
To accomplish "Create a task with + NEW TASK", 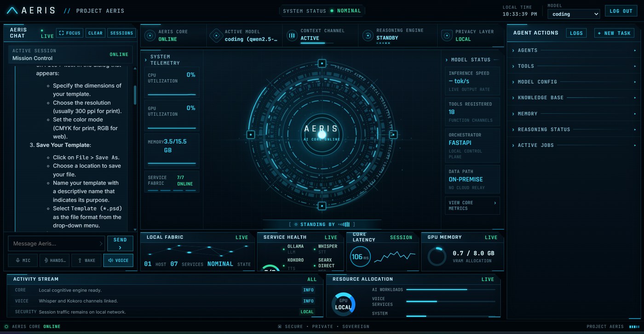I will click(615, 33).
